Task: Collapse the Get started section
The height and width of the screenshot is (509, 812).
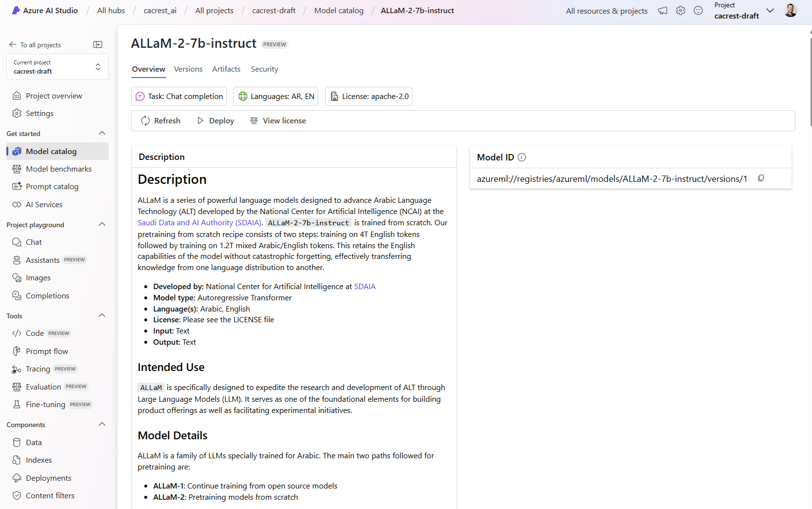Action: [102, 134]
